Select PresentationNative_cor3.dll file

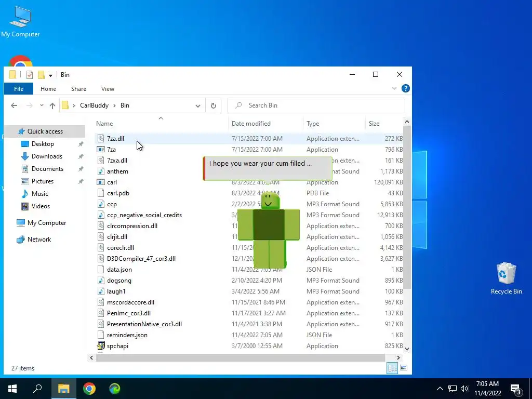tap(144, 324)
